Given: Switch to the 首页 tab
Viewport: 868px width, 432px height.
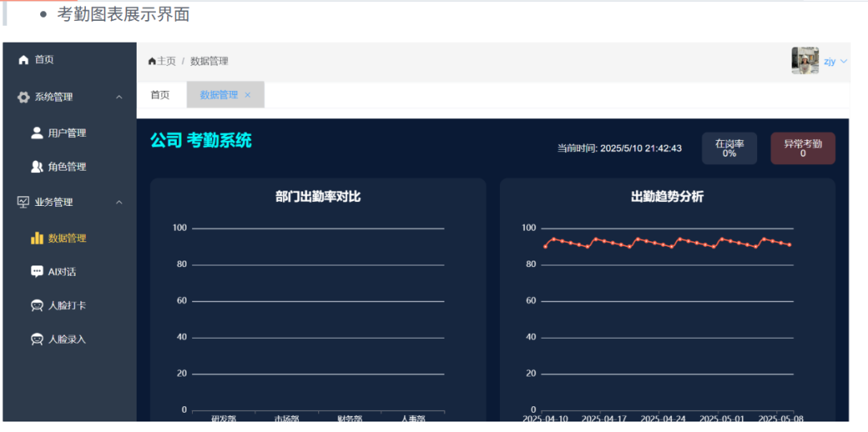Looking at the screenshot, I should click(161, 95).
